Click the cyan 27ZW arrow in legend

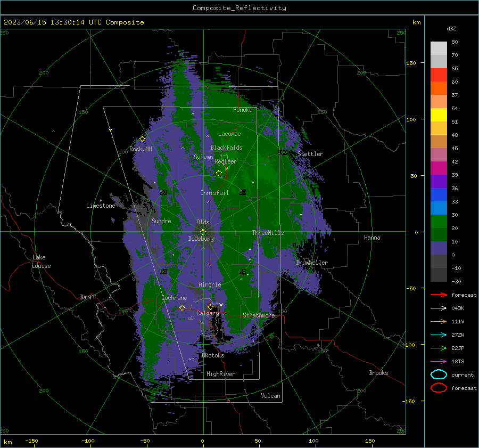(x=439, y=335)
